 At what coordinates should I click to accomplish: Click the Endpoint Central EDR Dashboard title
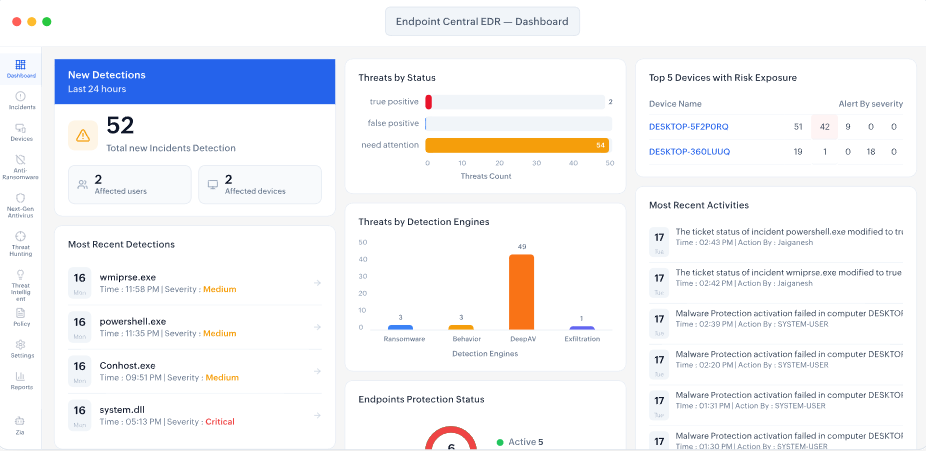[482, 22]
